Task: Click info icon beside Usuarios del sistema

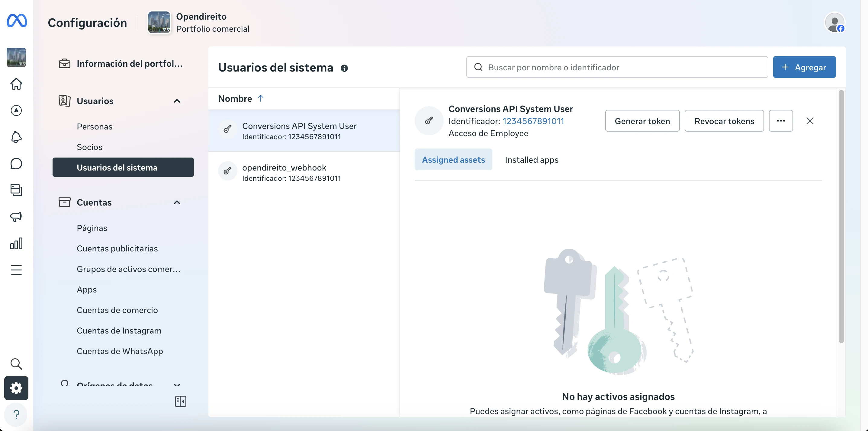Action: pos(344,68)
